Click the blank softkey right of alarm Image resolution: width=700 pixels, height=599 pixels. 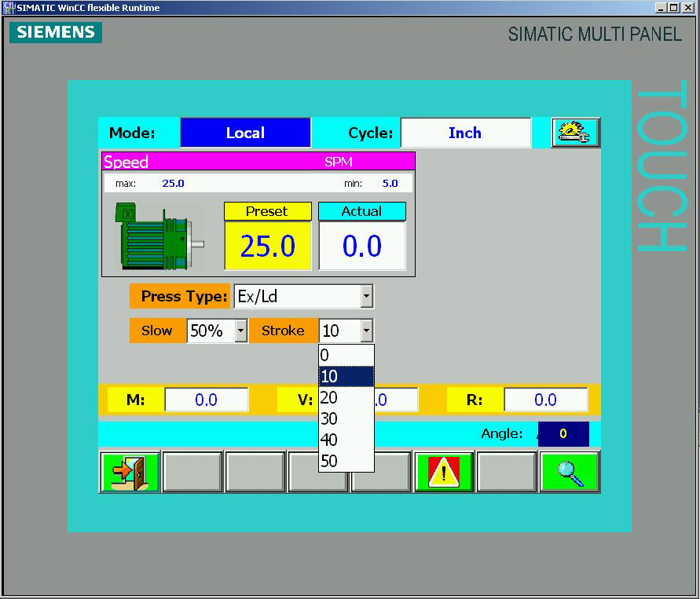(x=507, y=472)
